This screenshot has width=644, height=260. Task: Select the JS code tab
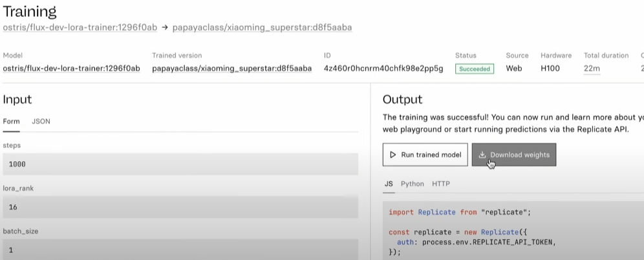[x=389, y=184]
